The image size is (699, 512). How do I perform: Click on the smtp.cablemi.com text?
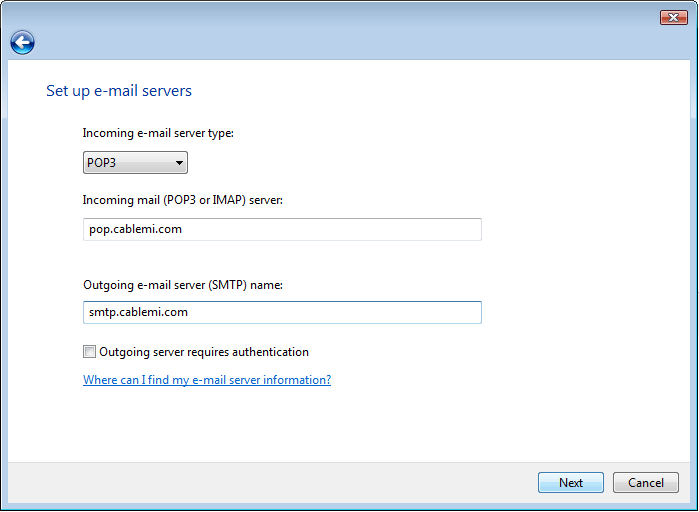coord(138,312)
